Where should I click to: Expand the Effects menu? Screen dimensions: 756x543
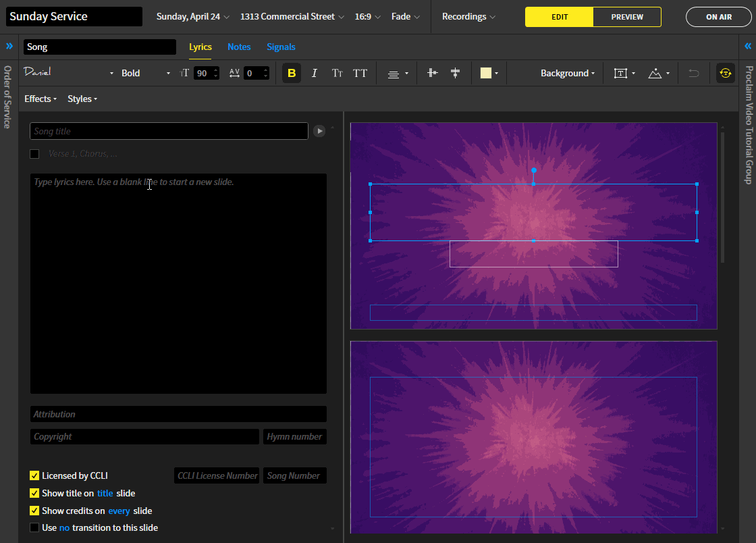coord(40,99)
